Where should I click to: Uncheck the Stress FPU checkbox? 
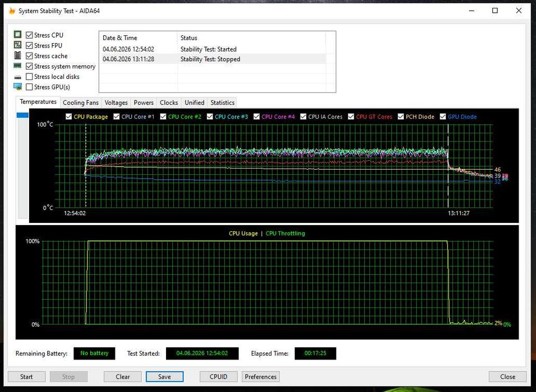click(x=29, y=45)
